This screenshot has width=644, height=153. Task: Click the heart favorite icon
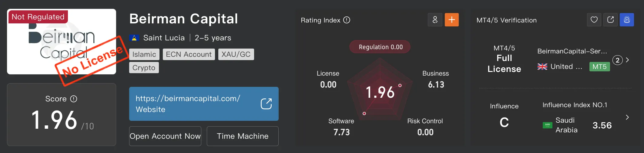coord(594,20)
